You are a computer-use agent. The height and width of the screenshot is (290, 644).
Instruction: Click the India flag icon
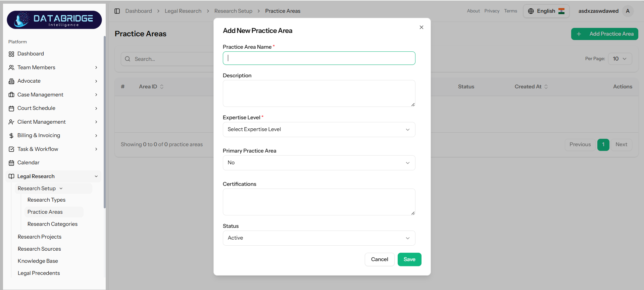click(561, 11)
